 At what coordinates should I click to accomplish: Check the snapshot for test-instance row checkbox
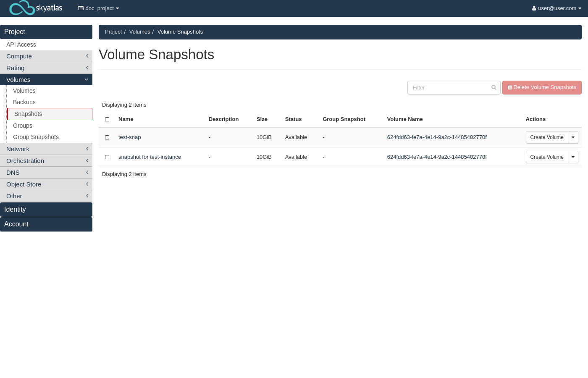click(107, 157)
